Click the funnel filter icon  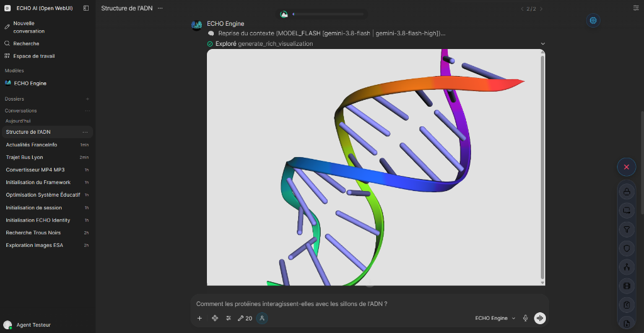point(626,229)
